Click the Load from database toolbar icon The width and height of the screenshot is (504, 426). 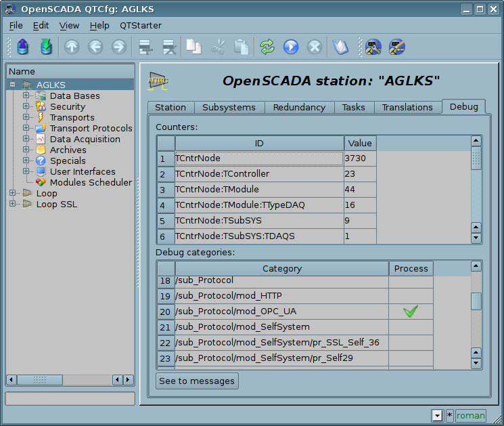[22, 47]
